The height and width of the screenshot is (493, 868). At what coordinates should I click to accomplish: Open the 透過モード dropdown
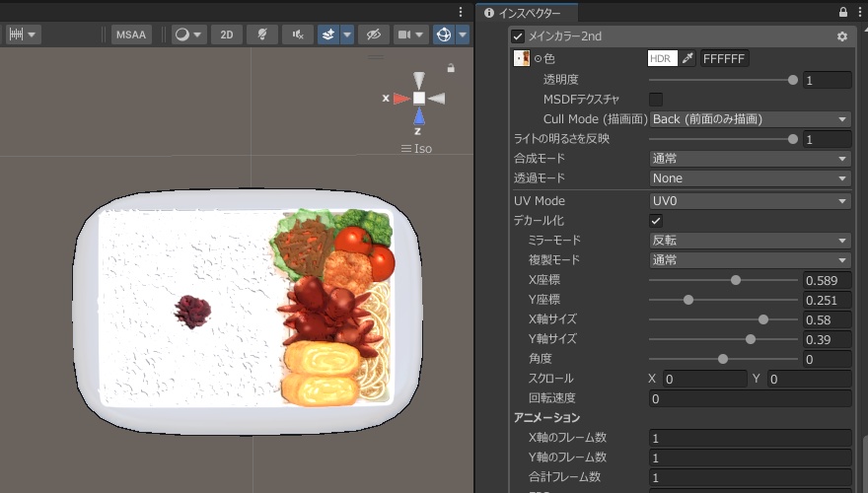coord(750,178)
